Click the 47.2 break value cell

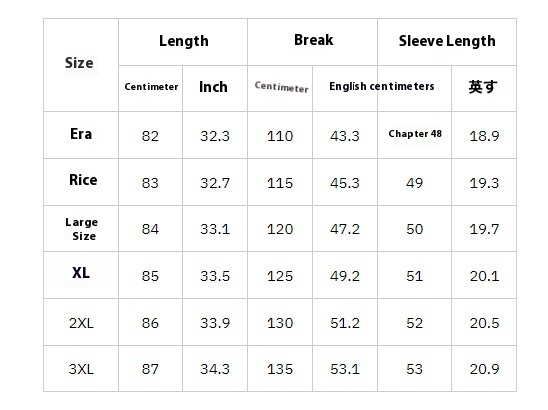345,229
